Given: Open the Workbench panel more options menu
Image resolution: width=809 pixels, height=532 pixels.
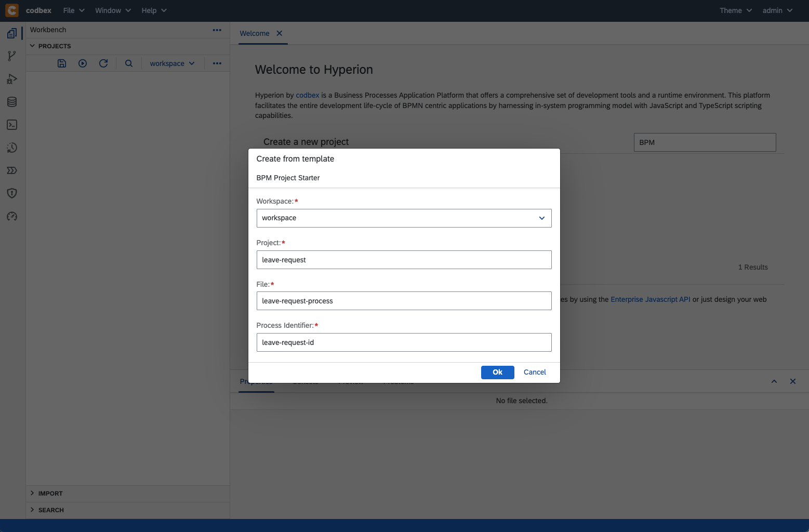Looking at the screenshot, I should 217,30.
